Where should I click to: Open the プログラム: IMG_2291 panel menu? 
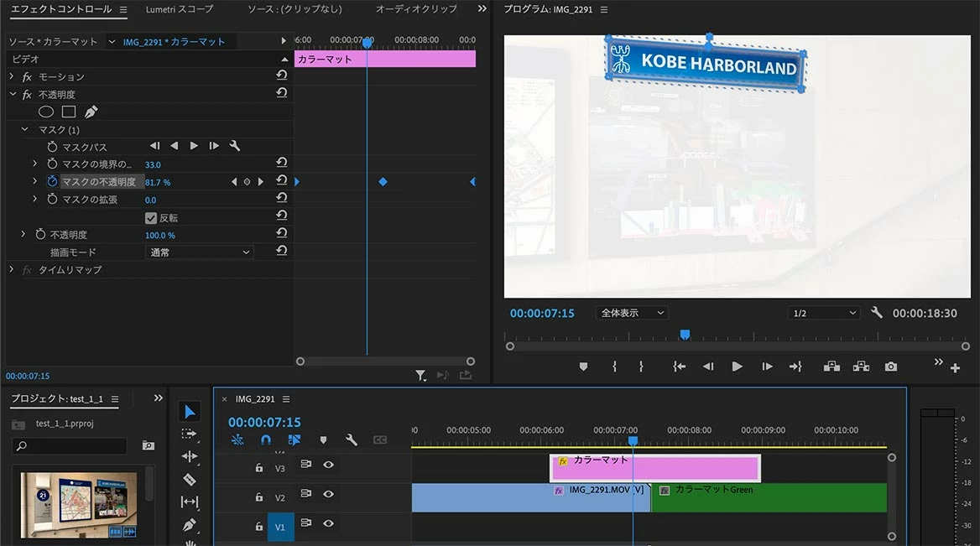point(604,9)
